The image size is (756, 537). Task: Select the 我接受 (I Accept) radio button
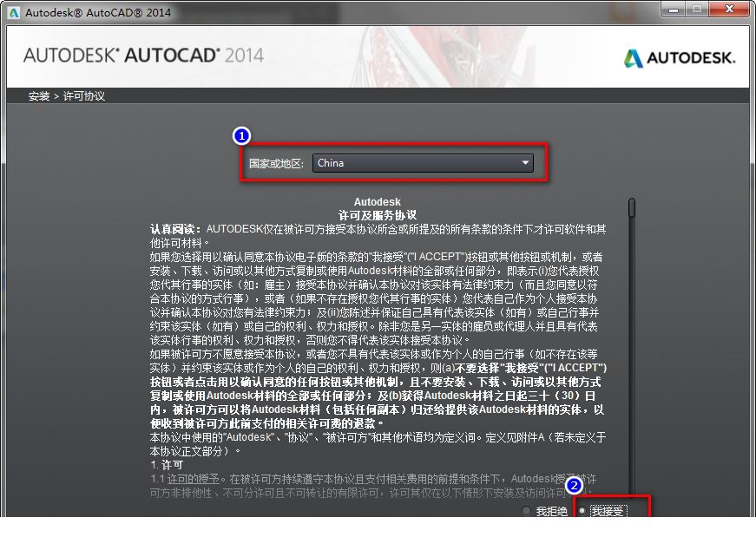(582, 510)
